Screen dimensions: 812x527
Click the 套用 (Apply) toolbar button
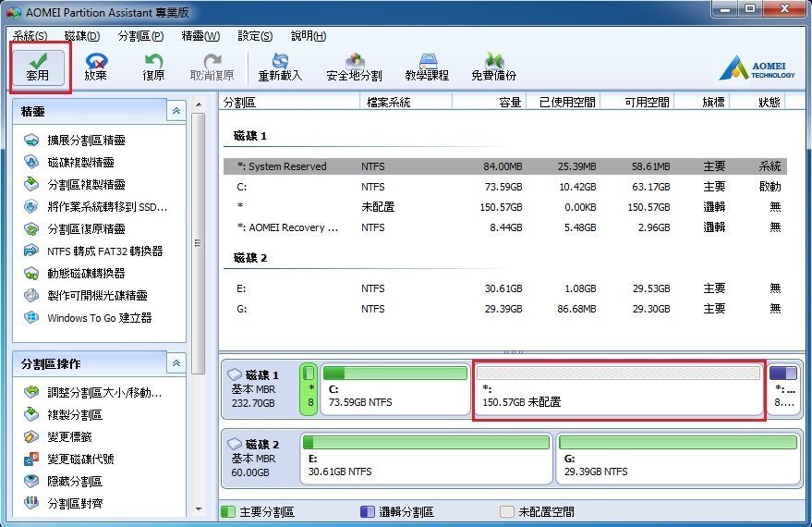(x=38, y=67)
